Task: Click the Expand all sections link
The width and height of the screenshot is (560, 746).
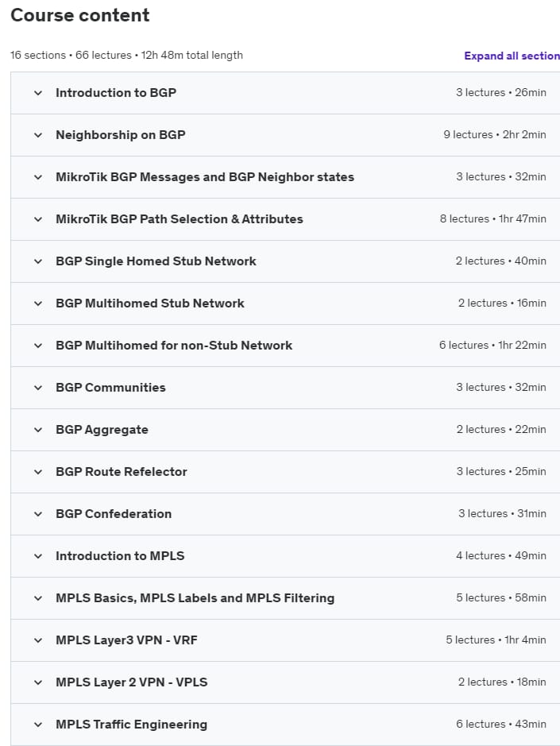Action: coord(512,56)
